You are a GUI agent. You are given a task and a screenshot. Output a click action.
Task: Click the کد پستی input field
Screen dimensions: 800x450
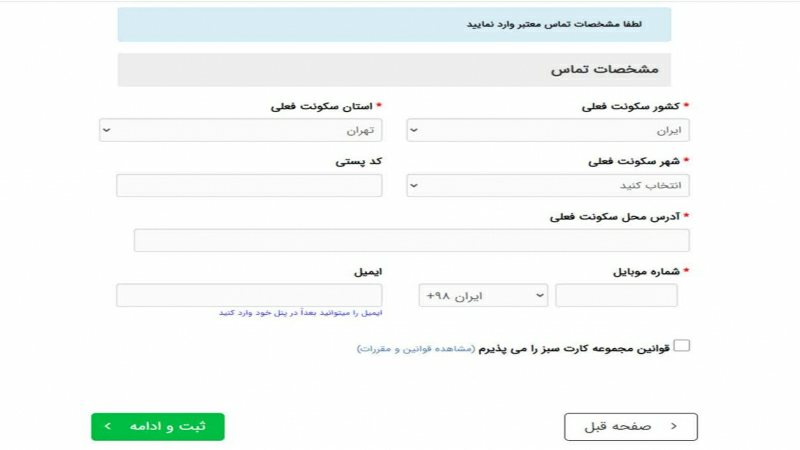(249, 185)
